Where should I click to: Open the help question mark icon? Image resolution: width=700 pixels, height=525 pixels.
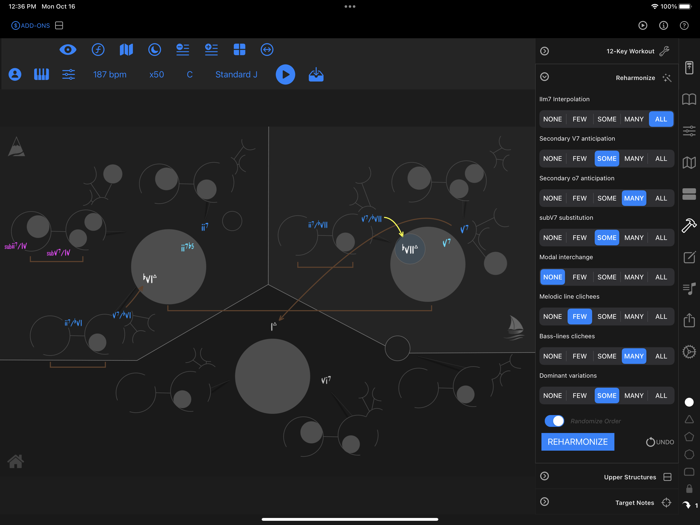pyautogui.click(x=684, y=25)
